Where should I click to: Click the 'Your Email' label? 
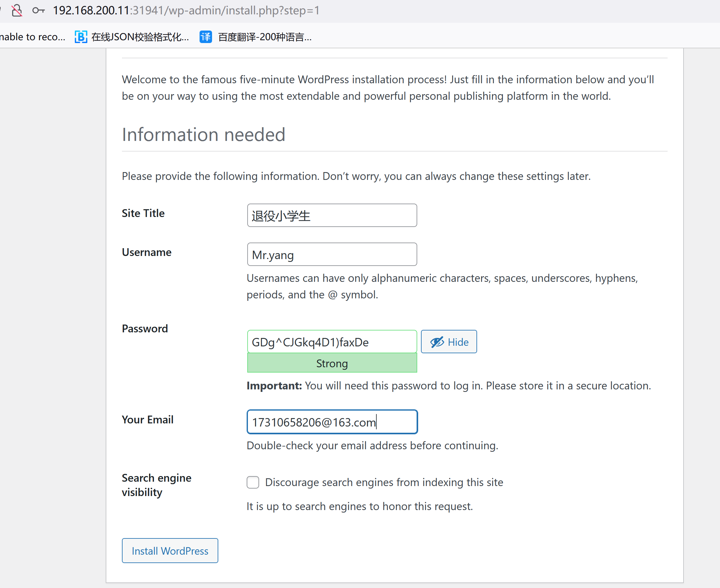click(x=148, y=420)
